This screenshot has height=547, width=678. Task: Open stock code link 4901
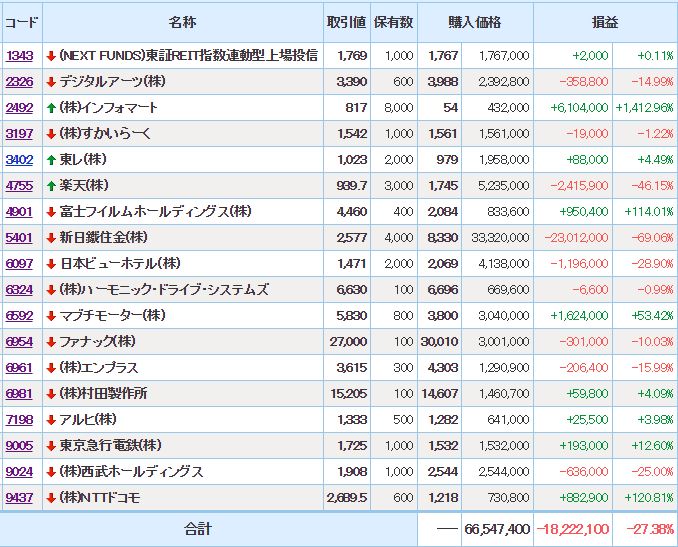[19, 212]
